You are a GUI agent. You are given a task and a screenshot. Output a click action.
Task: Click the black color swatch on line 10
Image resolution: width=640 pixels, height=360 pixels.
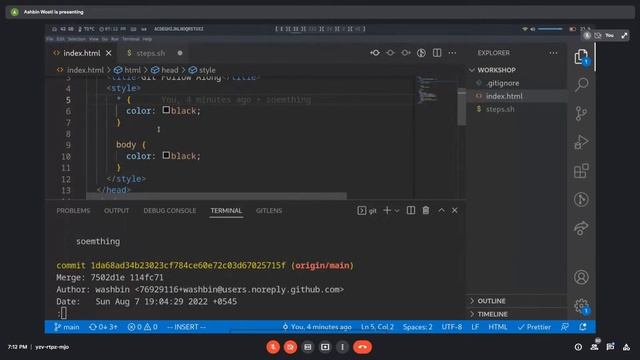click(x=166, y=155)
